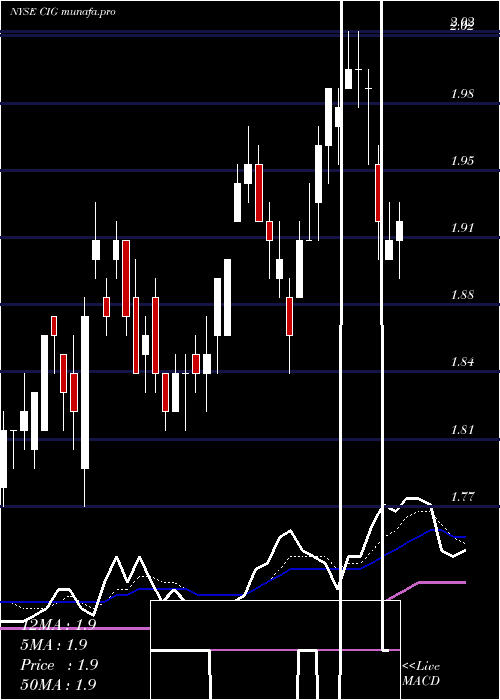
Task: Click the 'Price : 1.9' legend entry
Action: coord(59,665)
